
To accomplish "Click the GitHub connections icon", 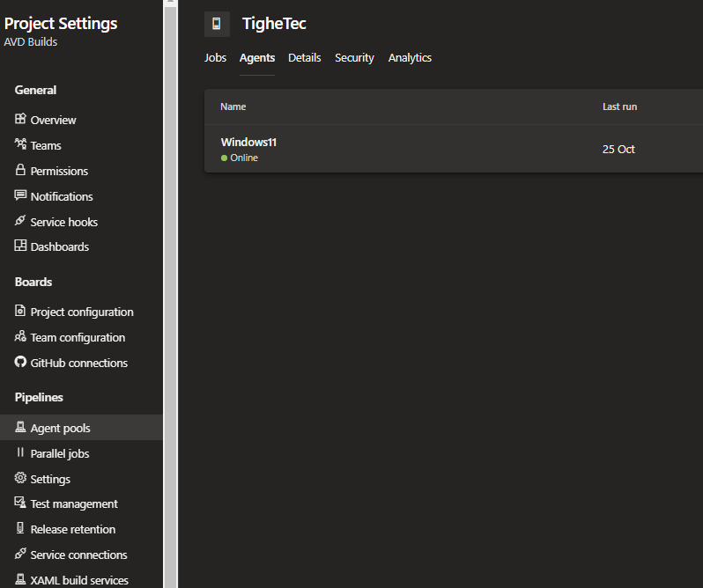I will [x=20, y=363].
